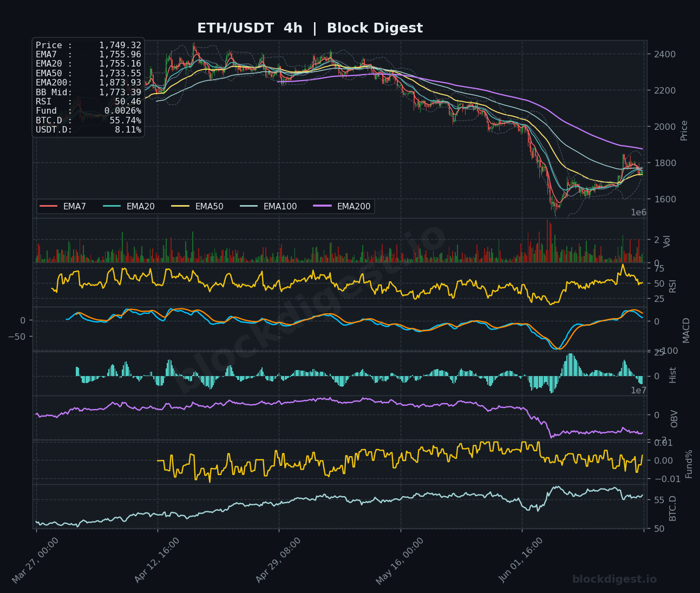Click the MACD left axis tick −50
This screenshot has height=593, width=700.
click(17, 337)
